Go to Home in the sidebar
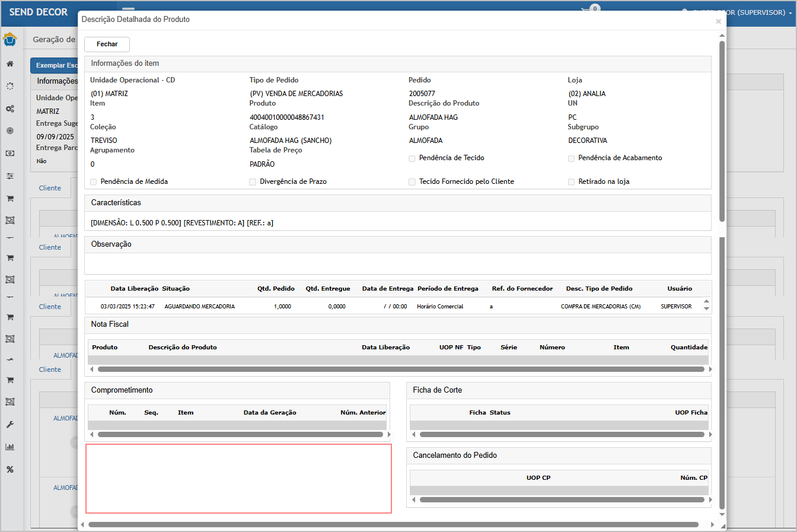Screen dimensions: 797x532 (10, 64)
